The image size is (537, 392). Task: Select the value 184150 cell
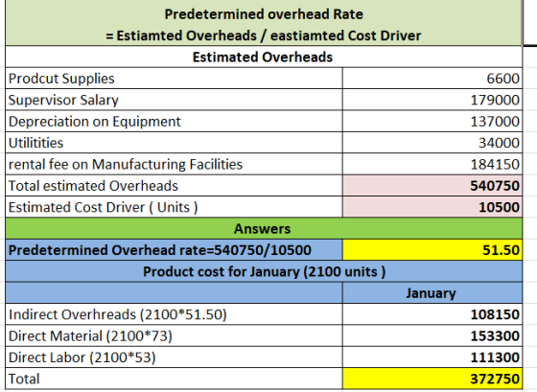432,164
